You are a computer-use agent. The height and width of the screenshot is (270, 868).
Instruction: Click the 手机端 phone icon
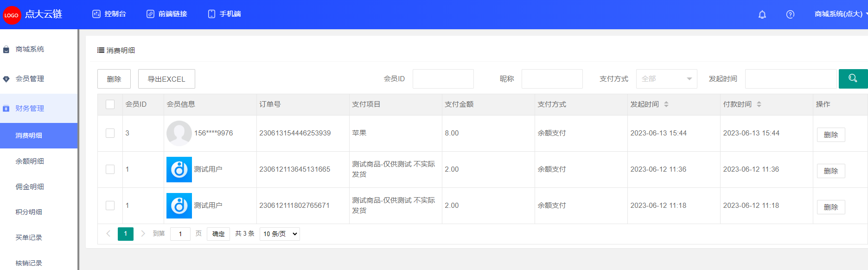[x=211, y=14]
